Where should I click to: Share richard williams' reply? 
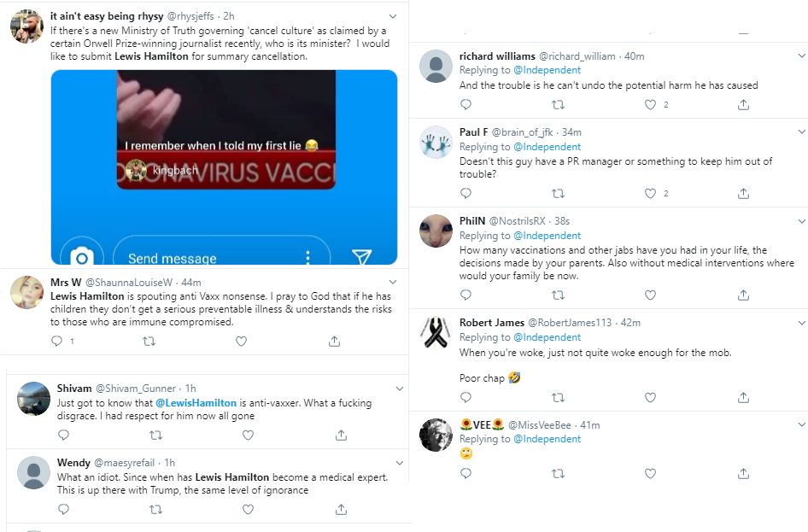(743, 104)
